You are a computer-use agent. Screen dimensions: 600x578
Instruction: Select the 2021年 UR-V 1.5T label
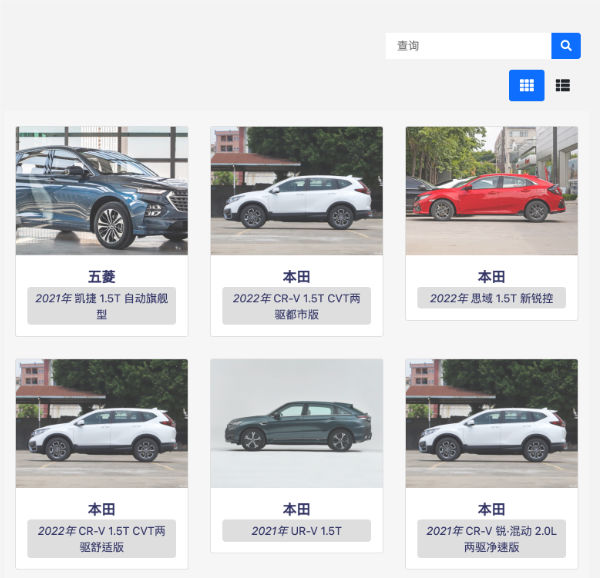click(x=297, y=531)
